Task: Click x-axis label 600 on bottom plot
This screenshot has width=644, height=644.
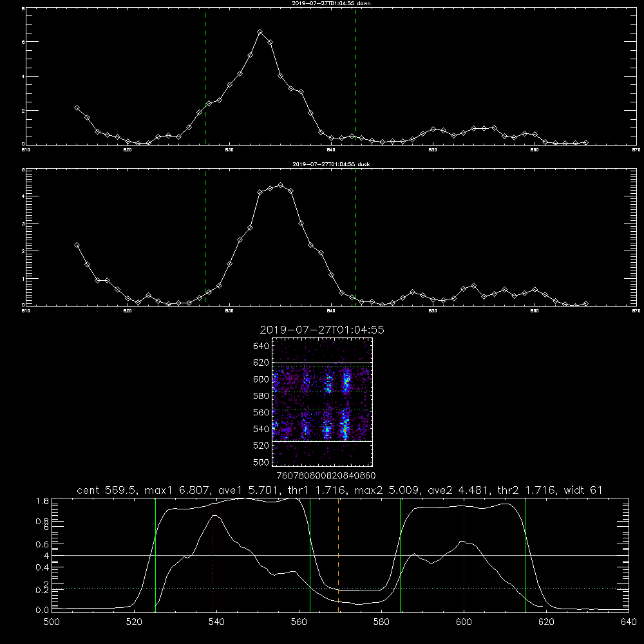Action: 464,622
